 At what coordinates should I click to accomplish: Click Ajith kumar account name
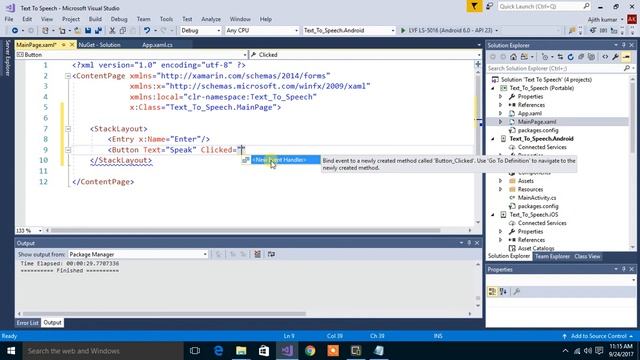click(x=602, y=19)
